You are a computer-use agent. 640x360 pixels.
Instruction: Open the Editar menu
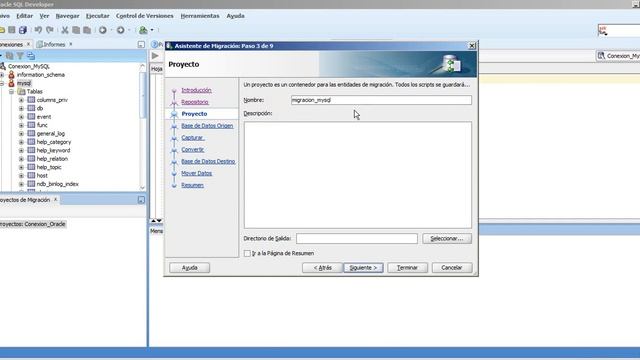[x=24, y=16]
